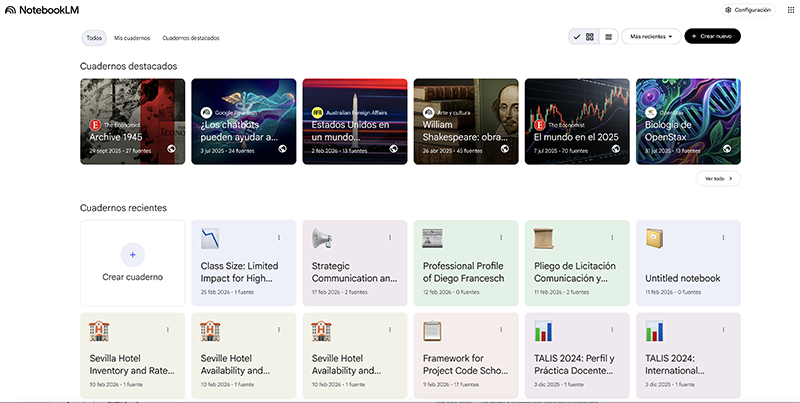
Task: Click the hotel icon on Sevilla Hotel Inventory notebook
Action: [x=99, y=330]
